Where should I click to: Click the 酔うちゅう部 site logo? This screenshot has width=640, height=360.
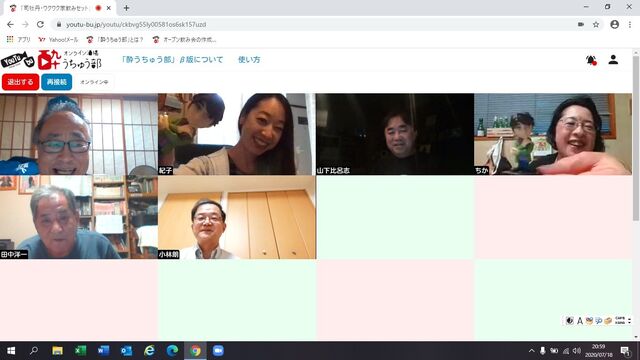click(x=51, y=60)
